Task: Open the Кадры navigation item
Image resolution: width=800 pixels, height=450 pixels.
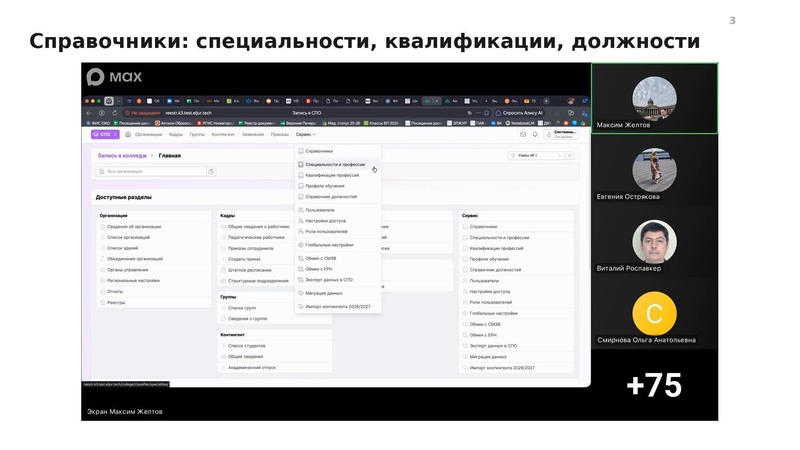Action: point(176,135)
